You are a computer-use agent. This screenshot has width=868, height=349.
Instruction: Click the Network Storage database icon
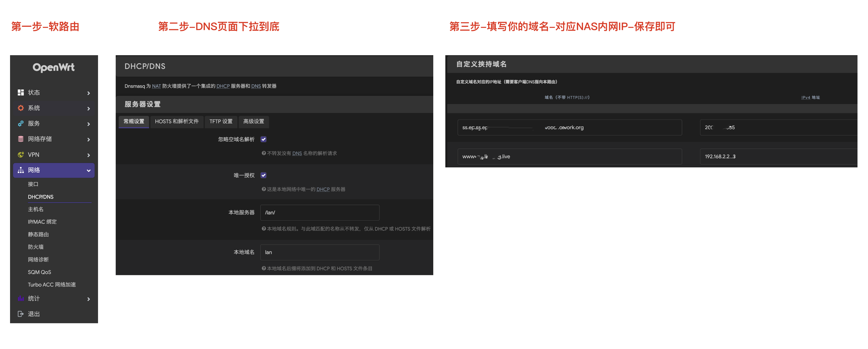pos(21,139)
